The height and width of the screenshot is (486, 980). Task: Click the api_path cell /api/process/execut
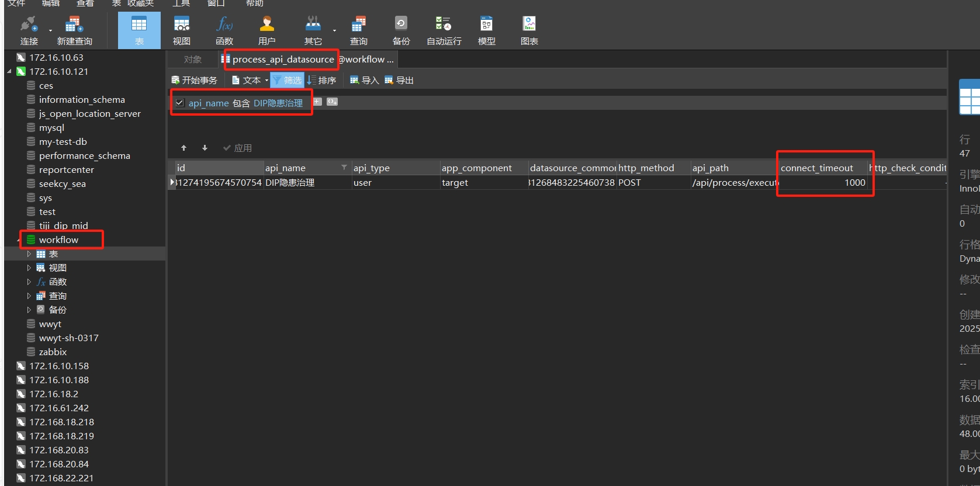pos(735,182)
